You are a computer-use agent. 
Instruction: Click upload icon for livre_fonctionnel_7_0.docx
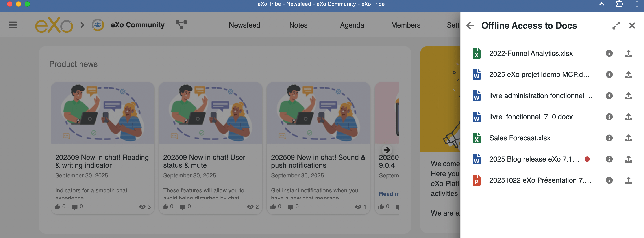point(628,117)
